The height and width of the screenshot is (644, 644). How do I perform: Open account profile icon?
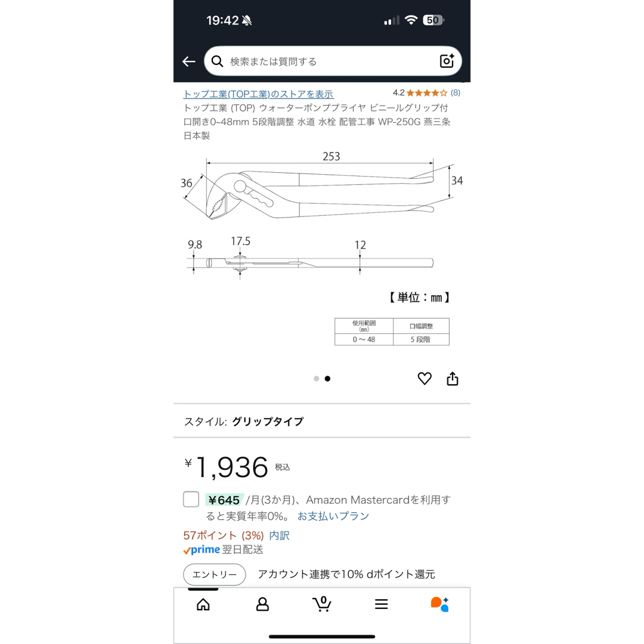click(x=262, y=604)
